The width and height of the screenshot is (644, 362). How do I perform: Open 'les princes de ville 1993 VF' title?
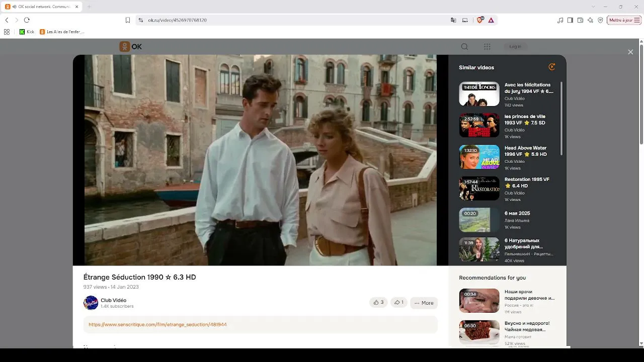(525, 120)
